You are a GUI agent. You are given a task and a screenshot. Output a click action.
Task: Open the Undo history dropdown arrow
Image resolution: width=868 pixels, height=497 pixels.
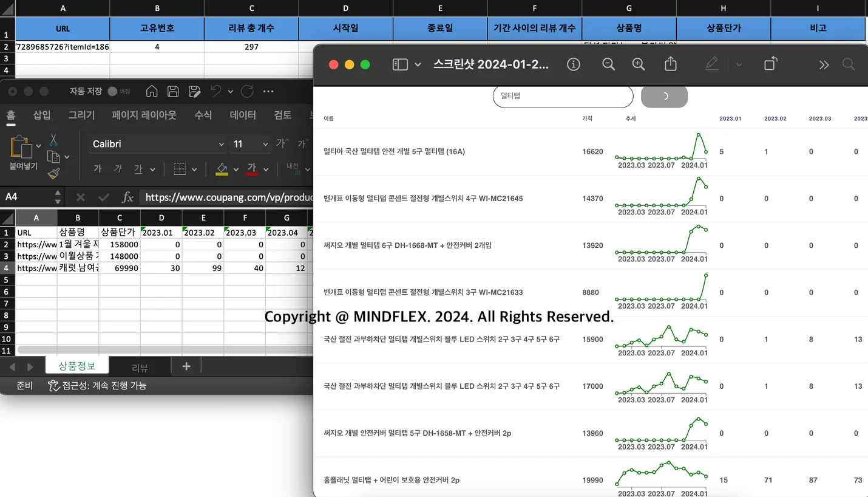point(231,92)
